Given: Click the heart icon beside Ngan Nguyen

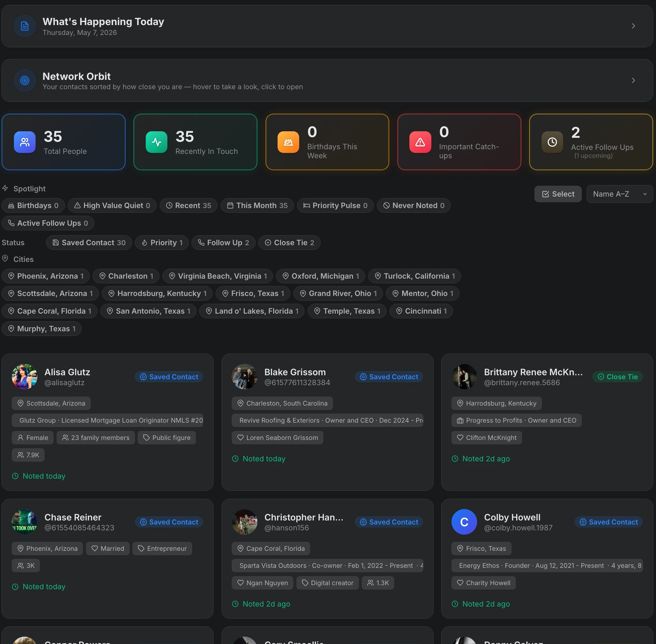Looking at the screenshot, I should (240, 583).
